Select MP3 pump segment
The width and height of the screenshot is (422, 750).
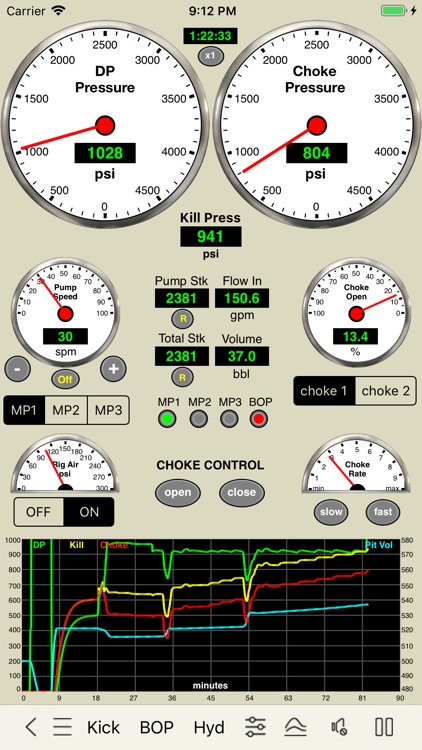(108, 410)
